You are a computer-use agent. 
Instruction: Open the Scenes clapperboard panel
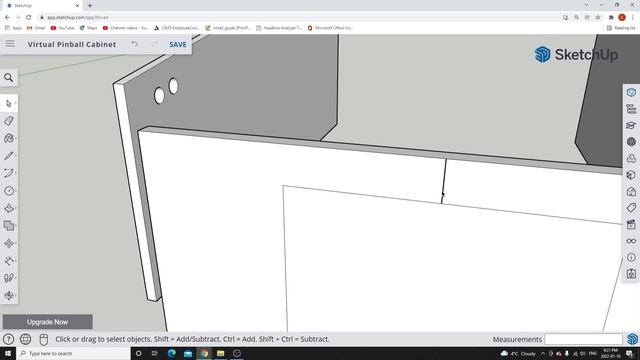click(x=631, y=224)
